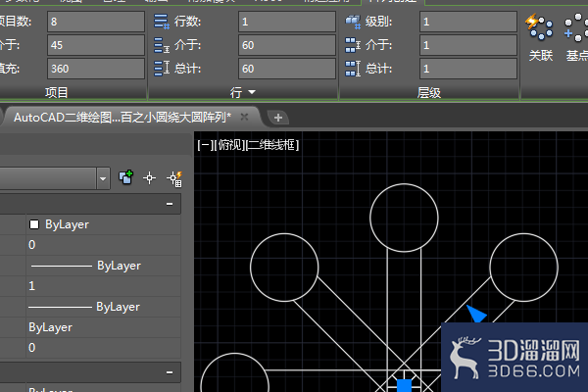Click the Levels panel title

click(x=429, y=92)
